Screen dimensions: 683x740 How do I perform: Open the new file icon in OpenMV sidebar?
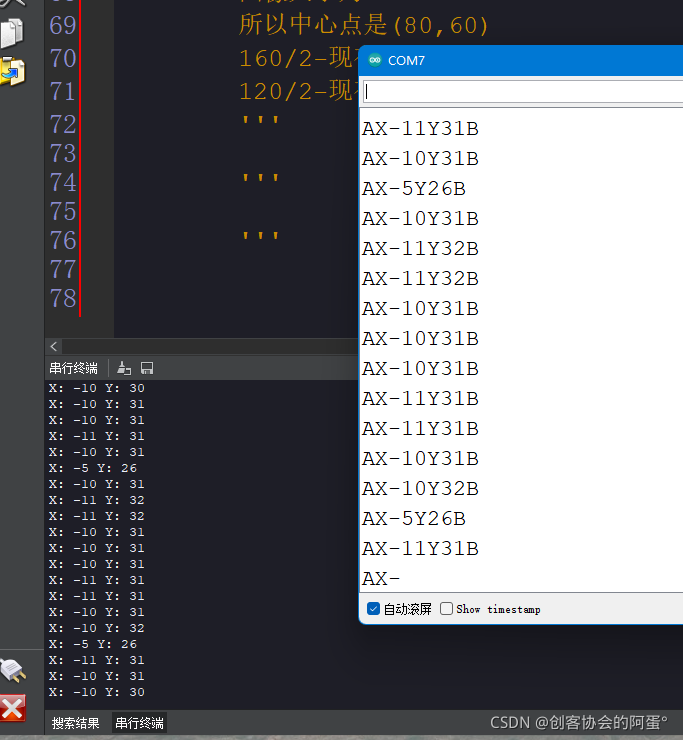pyautogui.click(x=12, y=33)
